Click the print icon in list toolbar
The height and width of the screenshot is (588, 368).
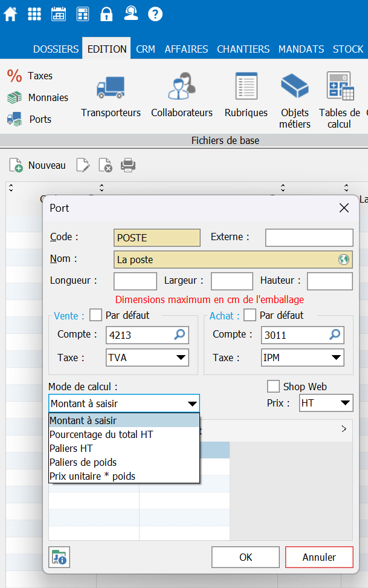tap(128, 165)
